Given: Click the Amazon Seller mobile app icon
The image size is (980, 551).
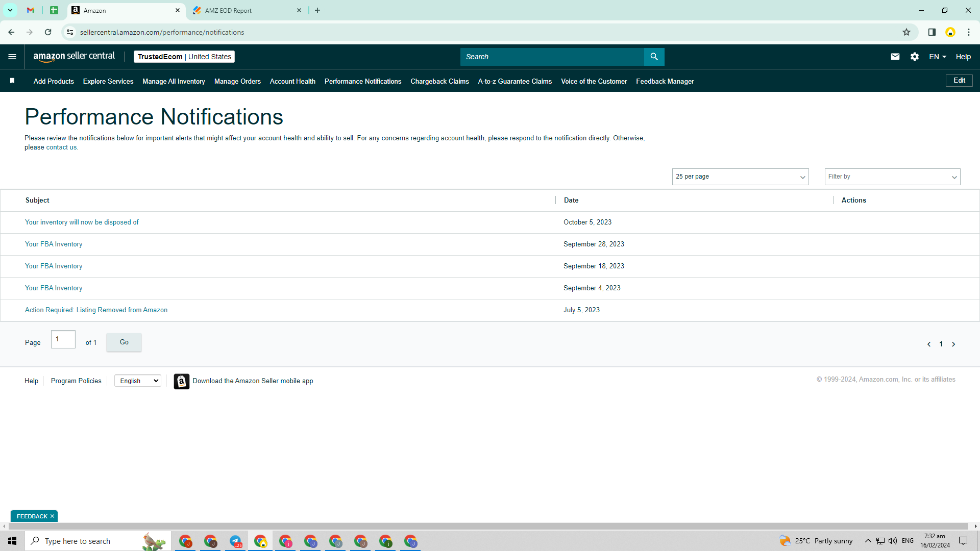Looking at the screenshot, I should pyautogui.click(x=181, y=381).
